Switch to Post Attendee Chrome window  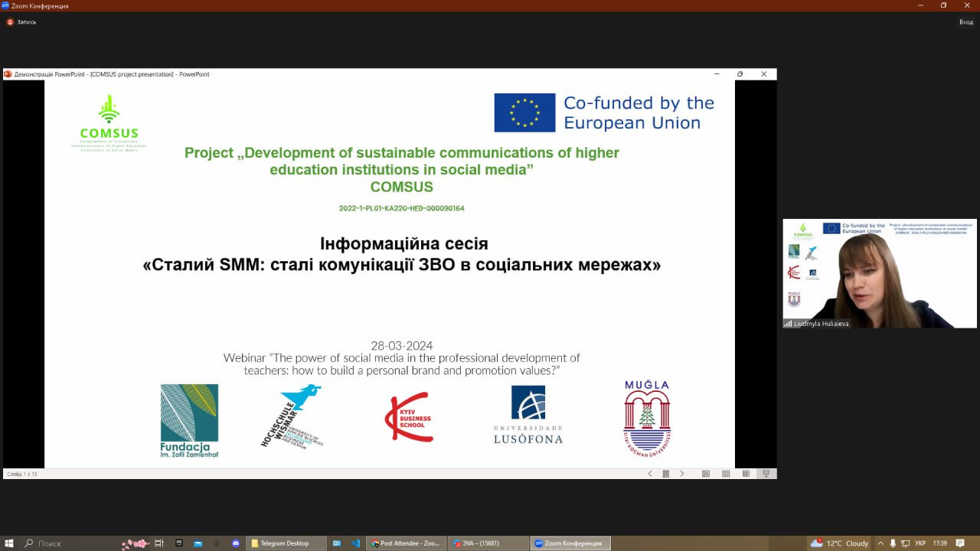(406, 543)
